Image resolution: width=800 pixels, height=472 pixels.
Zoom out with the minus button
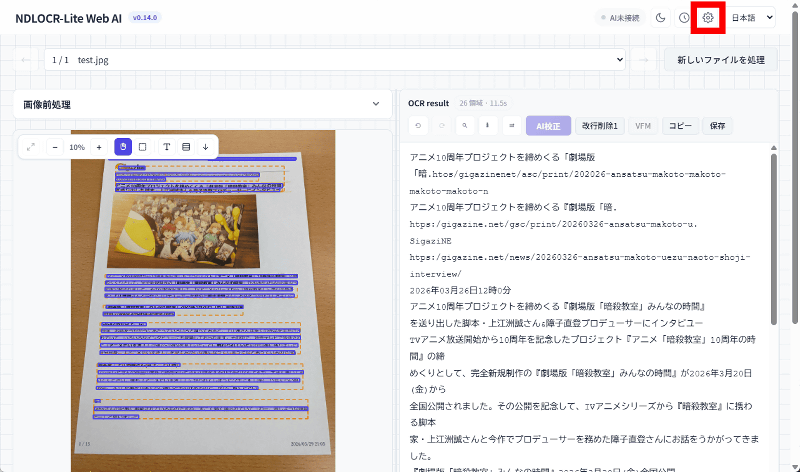point(55,147)
